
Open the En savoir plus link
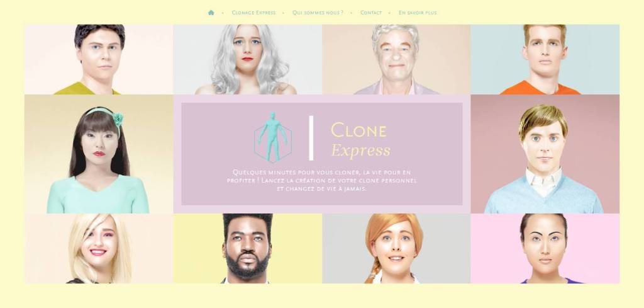pos(418,13)
